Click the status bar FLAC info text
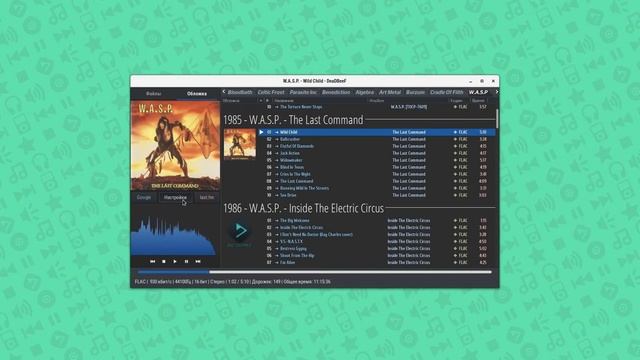 coord(233,282)
